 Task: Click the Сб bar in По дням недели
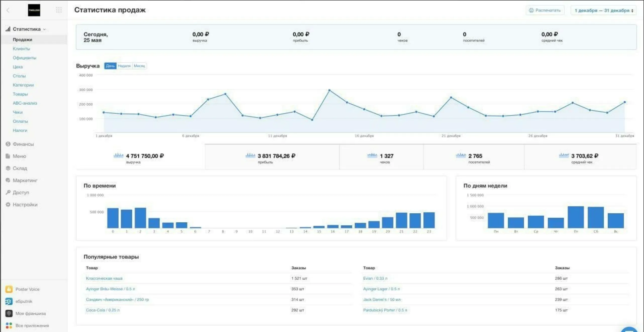pyautogui.click(x=596, y=217)
